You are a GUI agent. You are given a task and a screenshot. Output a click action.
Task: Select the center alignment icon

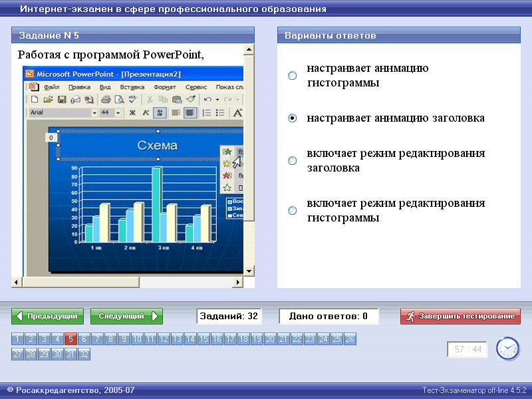190,112
